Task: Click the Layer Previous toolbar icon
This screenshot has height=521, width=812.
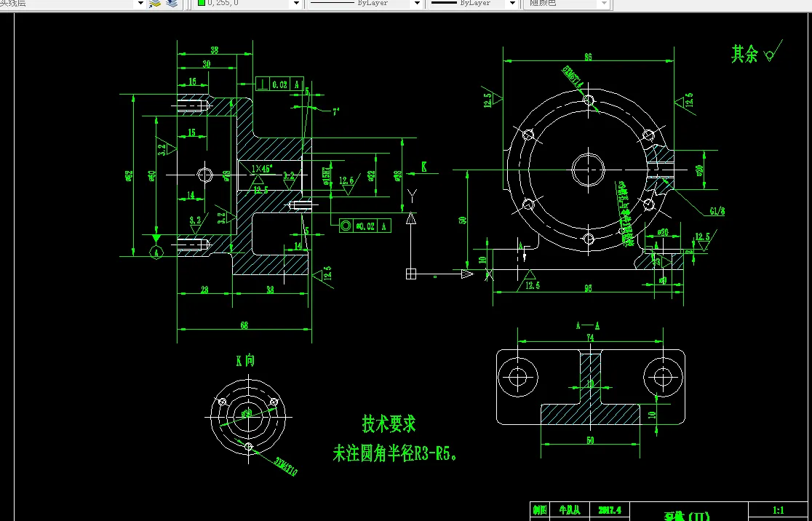Action: 172,4
